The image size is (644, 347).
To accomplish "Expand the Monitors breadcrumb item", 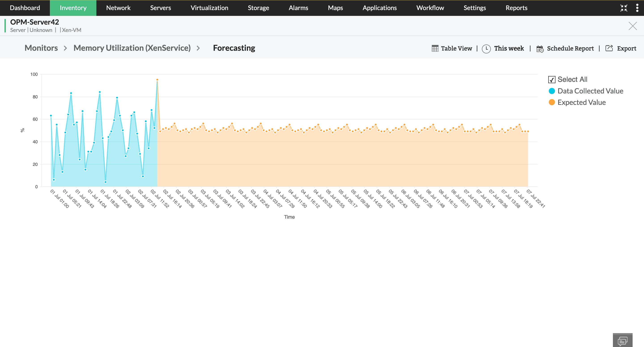I will 41,48.
